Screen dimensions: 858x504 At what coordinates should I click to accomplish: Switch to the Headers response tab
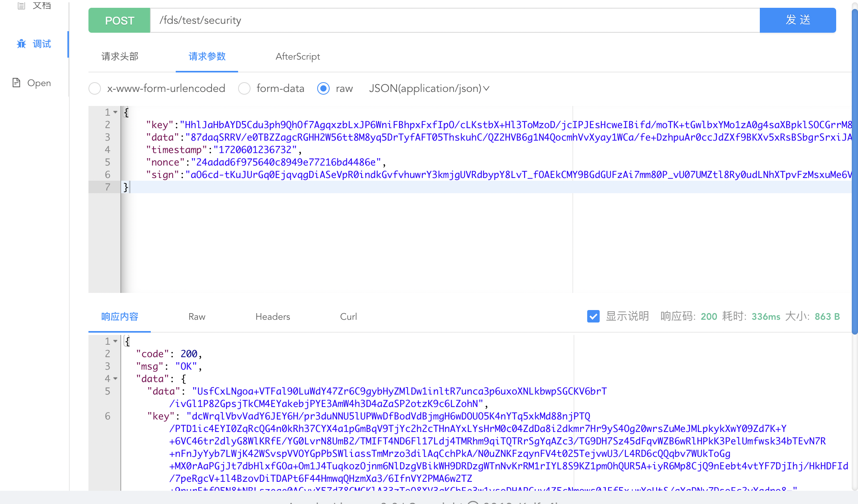pos(272,316)
